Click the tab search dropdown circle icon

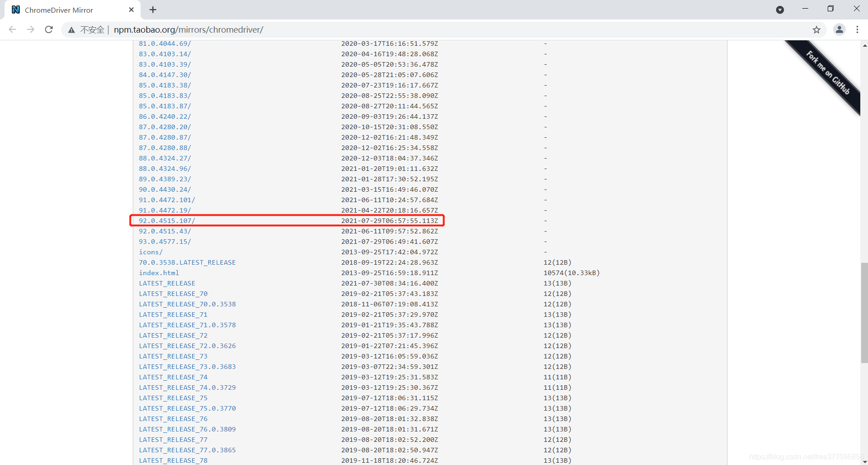click(780, 10)
